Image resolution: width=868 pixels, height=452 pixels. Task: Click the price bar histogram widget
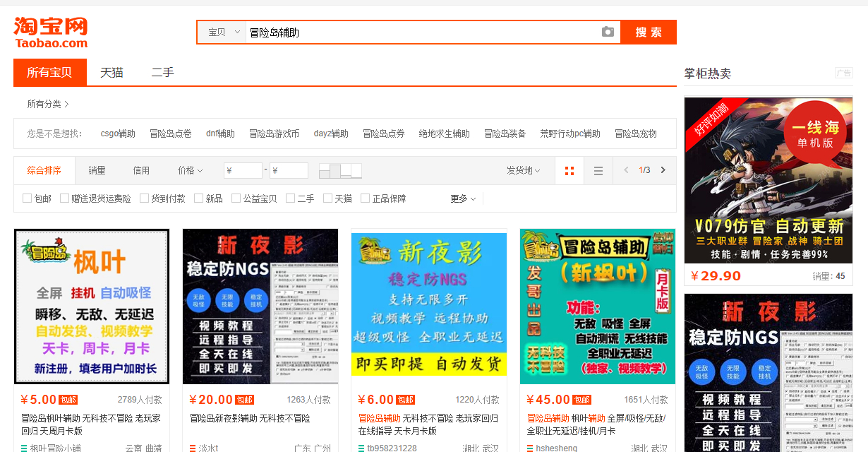coord(340,171)
